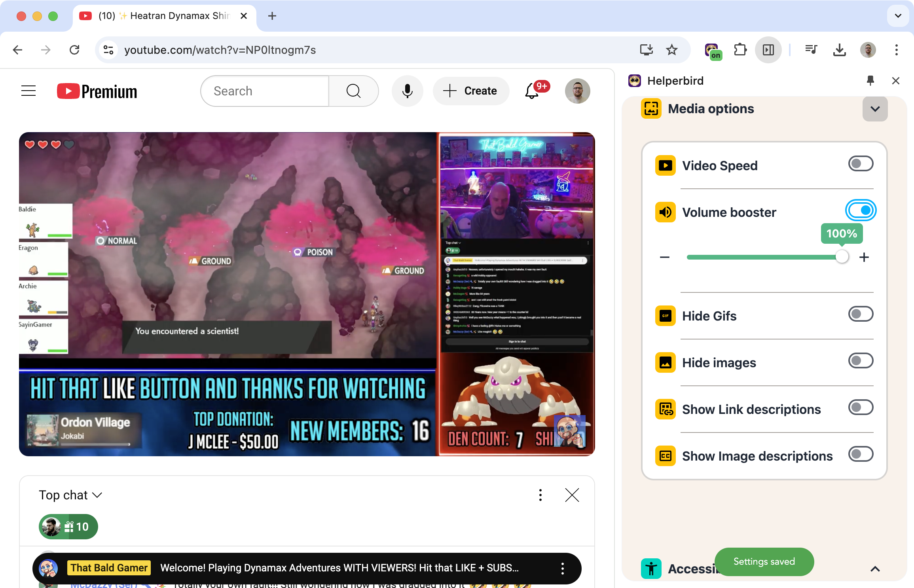Click the Top chat label tab
Viewport: 914px width, 588px height.
[68, 495]
